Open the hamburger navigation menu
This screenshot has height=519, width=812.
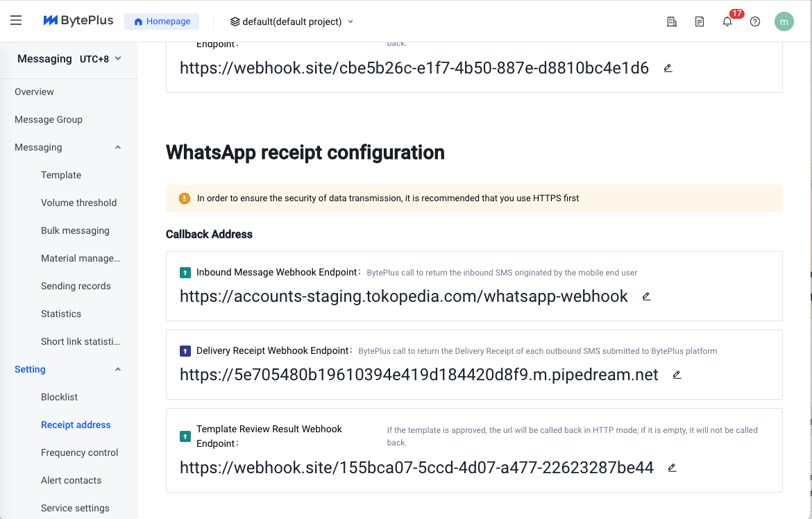(x=16, y=20)
